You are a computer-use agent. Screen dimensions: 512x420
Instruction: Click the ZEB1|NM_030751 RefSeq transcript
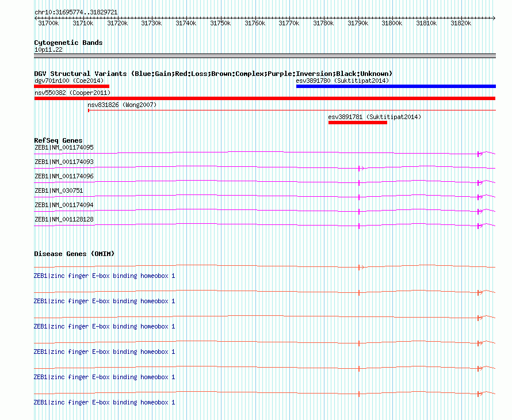pos(59,190)
